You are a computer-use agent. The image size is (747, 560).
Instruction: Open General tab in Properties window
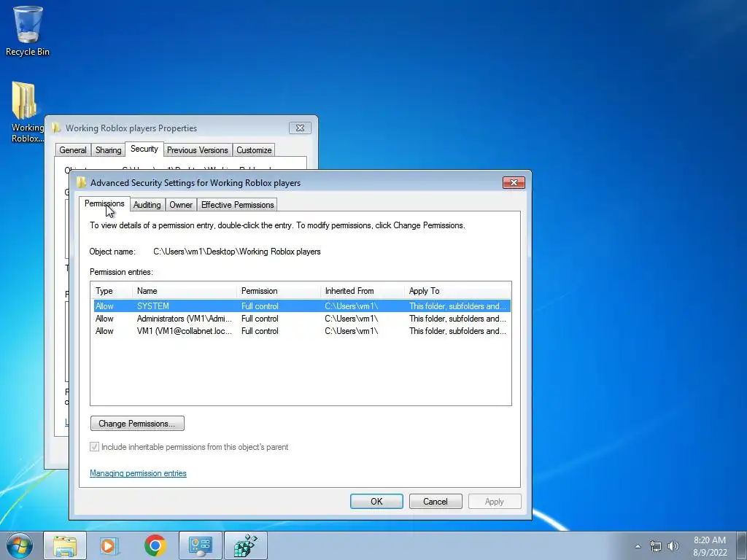click(x=73, y=150)
